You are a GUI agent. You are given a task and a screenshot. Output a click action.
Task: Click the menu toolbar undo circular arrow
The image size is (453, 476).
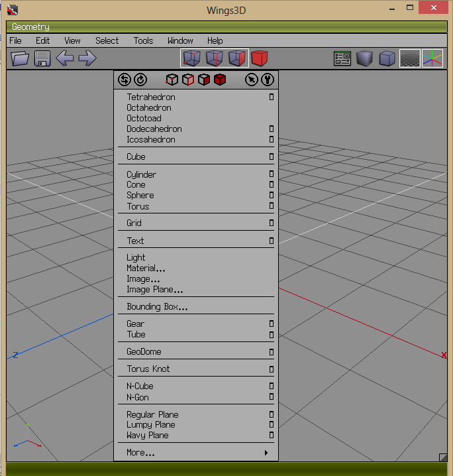click(x=125, y=80)
